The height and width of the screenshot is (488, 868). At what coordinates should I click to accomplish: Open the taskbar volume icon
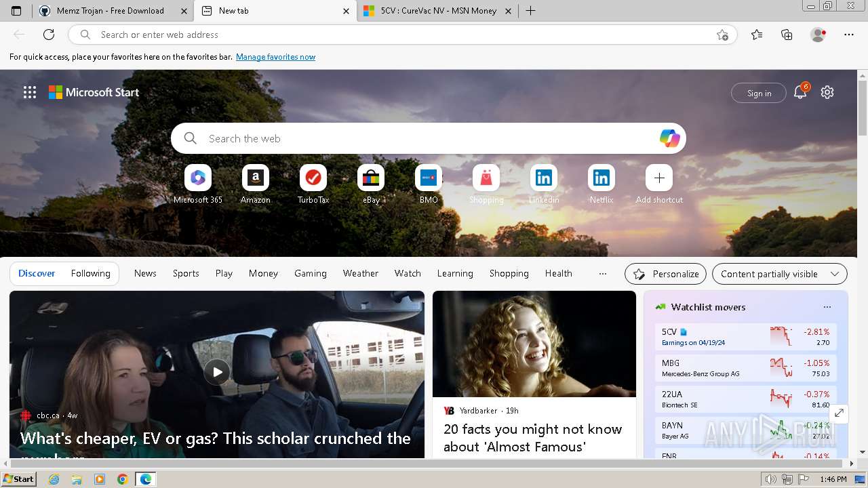pos(771,480)
